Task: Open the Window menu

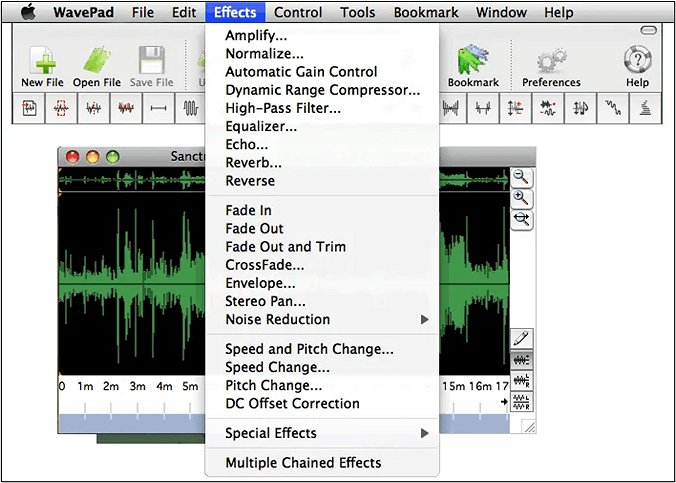Action: [x=501, y=13]
